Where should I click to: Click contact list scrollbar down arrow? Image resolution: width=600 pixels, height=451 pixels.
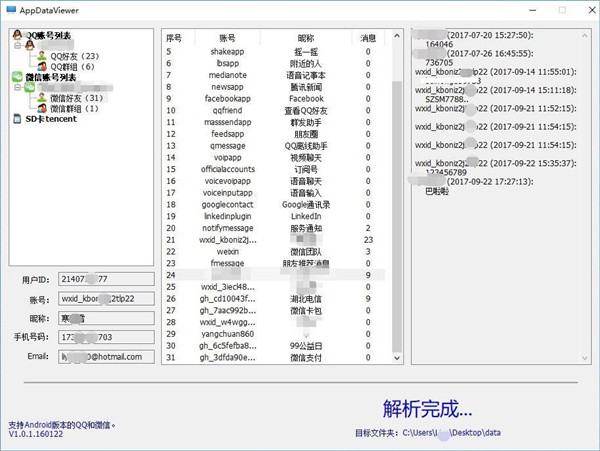coord(397,358)
